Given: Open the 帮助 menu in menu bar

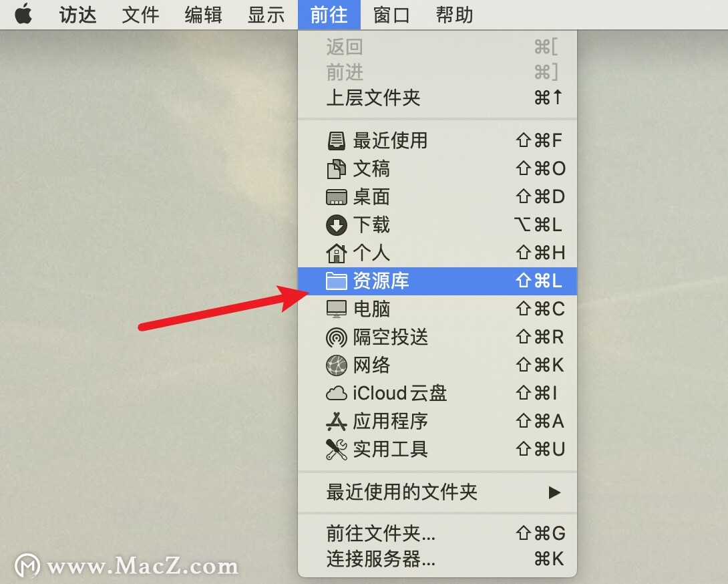Looking at the screenshot, I should point(454,15).
